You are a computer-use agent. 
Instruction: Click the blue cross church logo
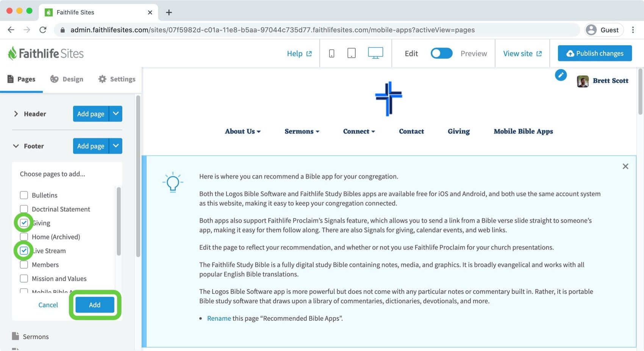coord(388,98)
